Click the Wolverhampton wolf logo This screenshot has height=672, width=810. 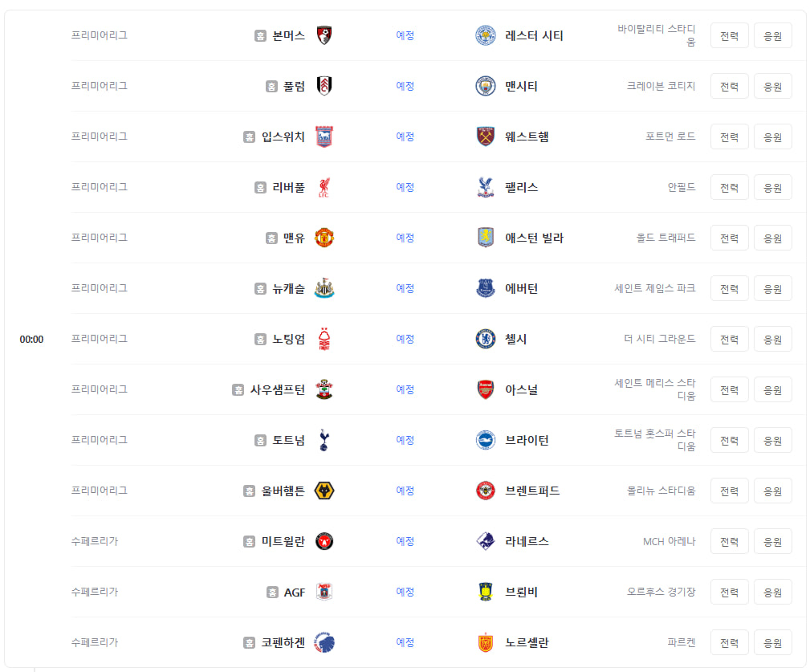[x=324, y=491]
